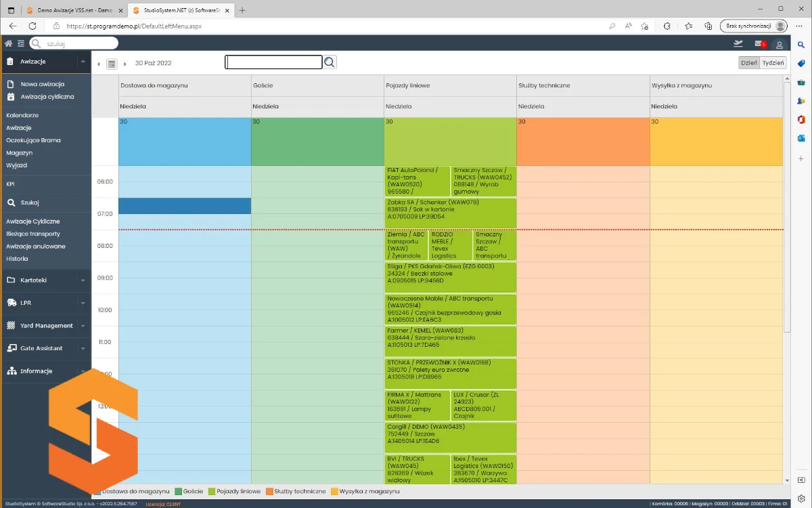This screenshot has width=812, height=508.
Task: Select the Dzień day view
Action: [x=748, y=62]
